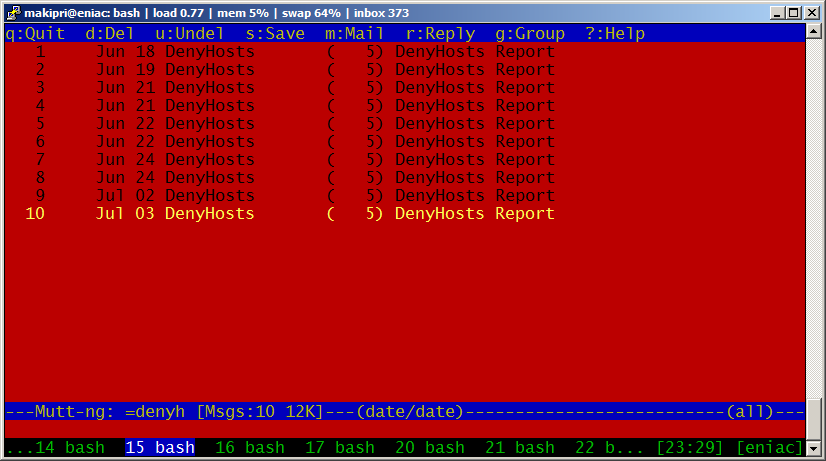Click the q:Quit shortcut hint

pos(35,34)
